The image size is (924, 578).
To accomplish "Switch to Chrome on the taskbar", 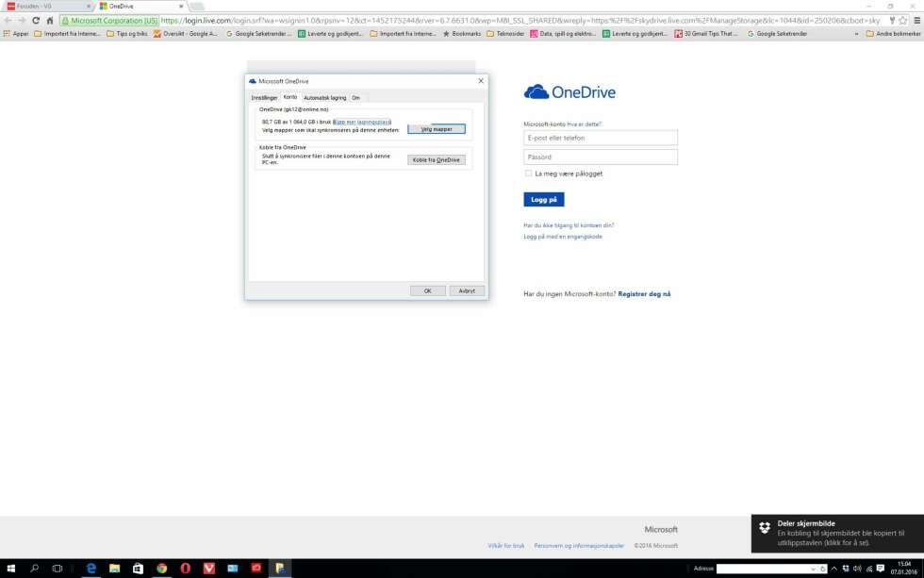I will [x=161, y=568].
